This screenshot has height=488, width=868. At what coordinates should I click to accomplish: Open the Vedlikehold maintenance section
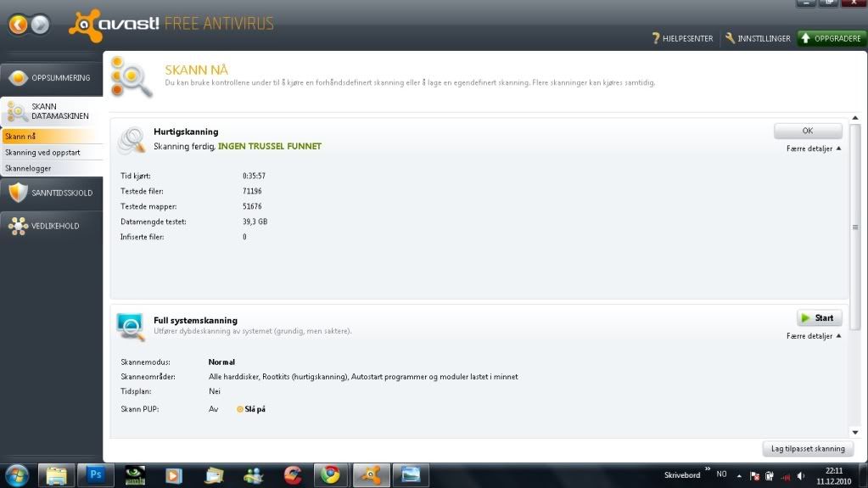51,226
